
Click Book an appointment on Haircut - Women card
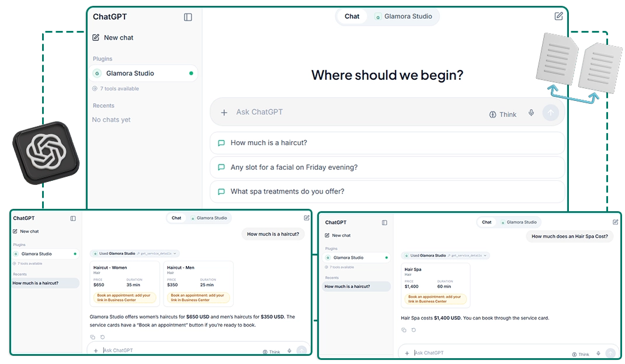click(x=124, y=297)
